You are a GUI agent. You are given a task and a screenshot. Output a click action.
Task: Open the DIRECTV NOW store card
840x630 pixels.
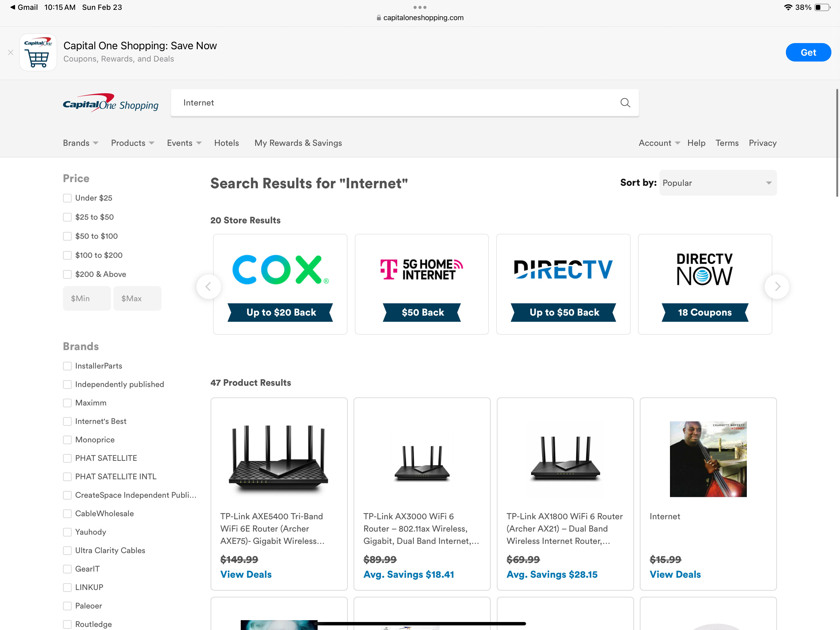[705, 284]
